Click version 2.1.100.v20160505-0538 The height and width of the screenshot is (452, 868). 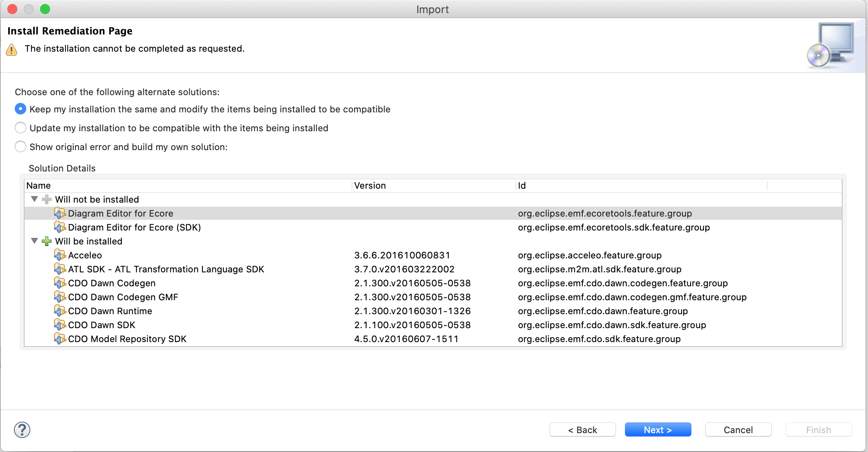(x=412, y=325)
